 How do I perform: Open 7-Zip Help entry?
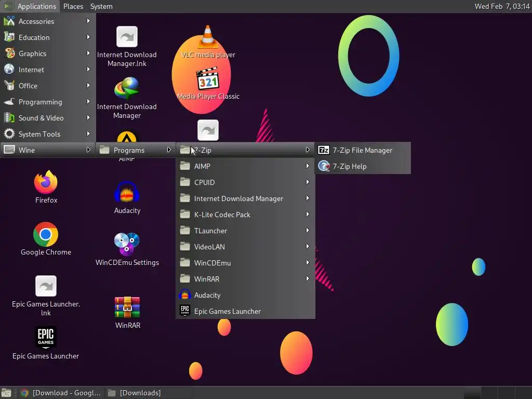point(363,166)
